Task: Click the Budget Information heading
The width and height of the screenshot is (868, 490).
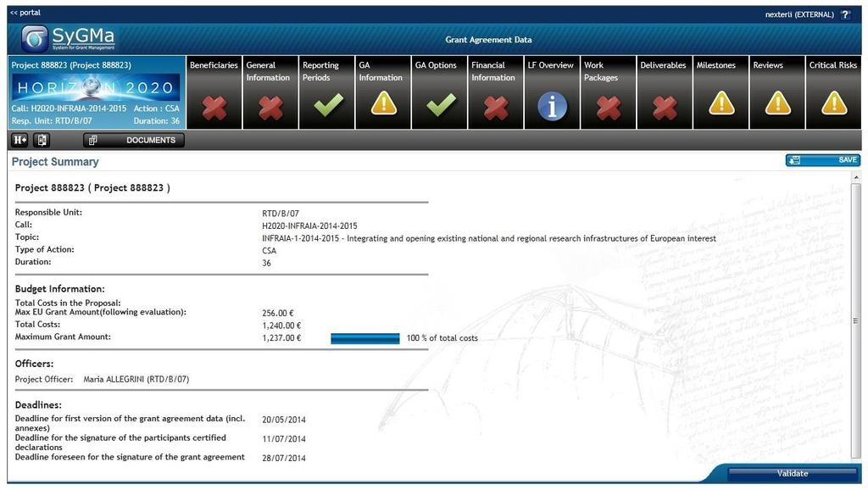Action: point(60,289)
